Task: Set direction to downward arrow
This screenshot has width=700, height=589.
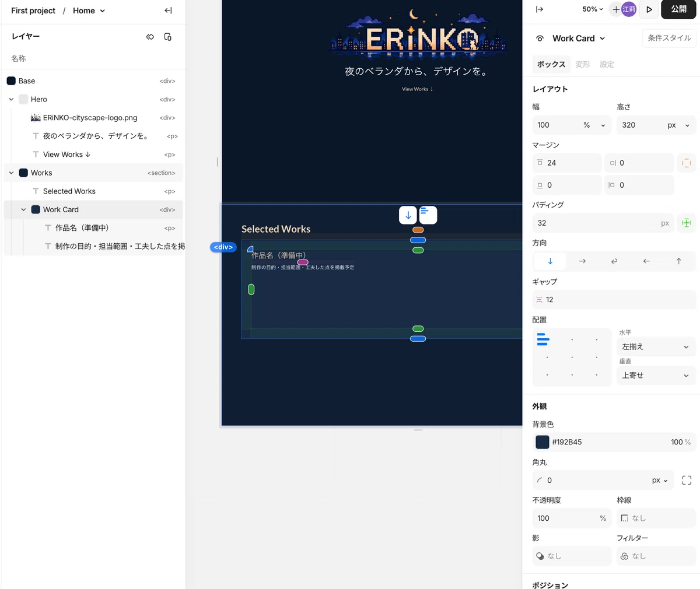Action: click(549, 261)
